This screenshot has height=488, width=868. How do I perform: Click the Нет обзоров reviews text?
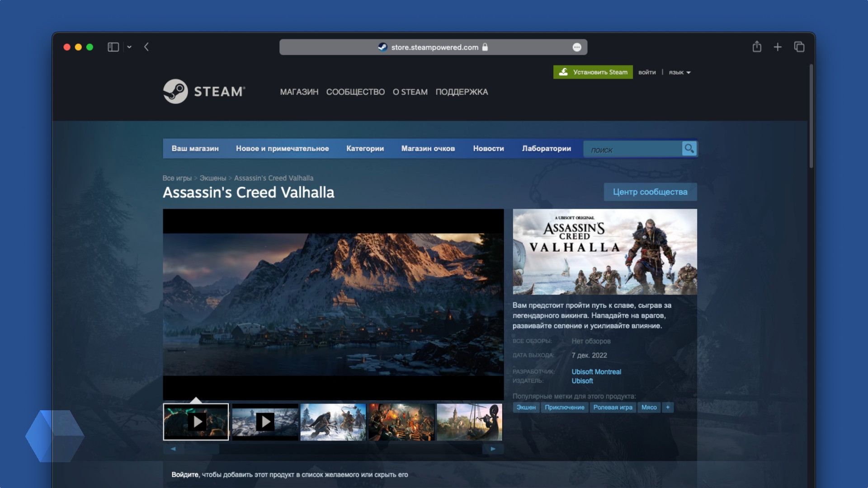tap(591, 341)
